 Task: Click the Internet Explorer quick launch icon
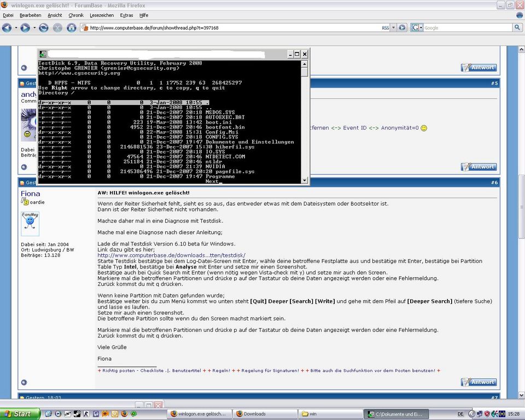click(49, 414)
